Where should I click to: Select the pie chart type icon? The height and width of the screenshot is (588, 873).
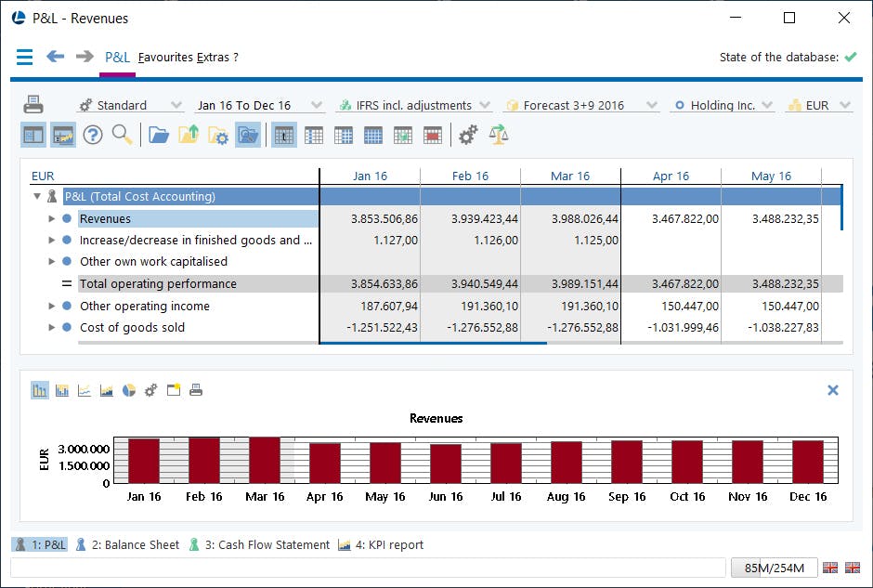129,391
